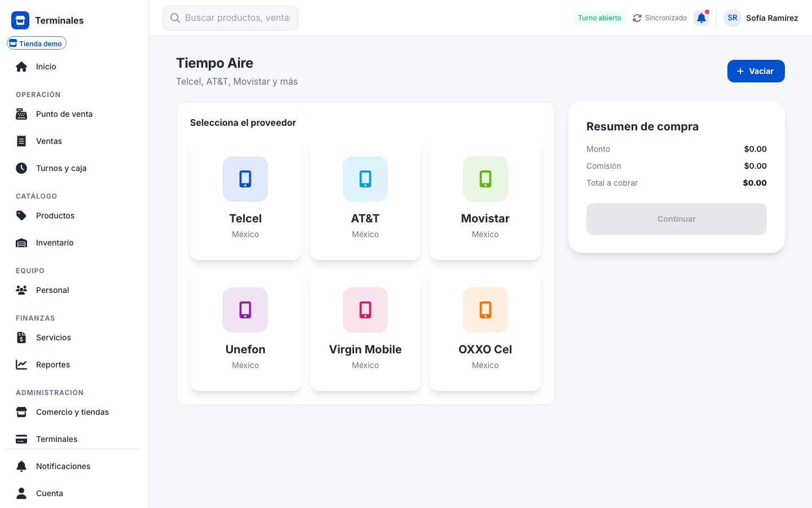Click the Notificaciones bell icon in sidebar
This screenshot has width=812, height=508.
pos(21,466)
